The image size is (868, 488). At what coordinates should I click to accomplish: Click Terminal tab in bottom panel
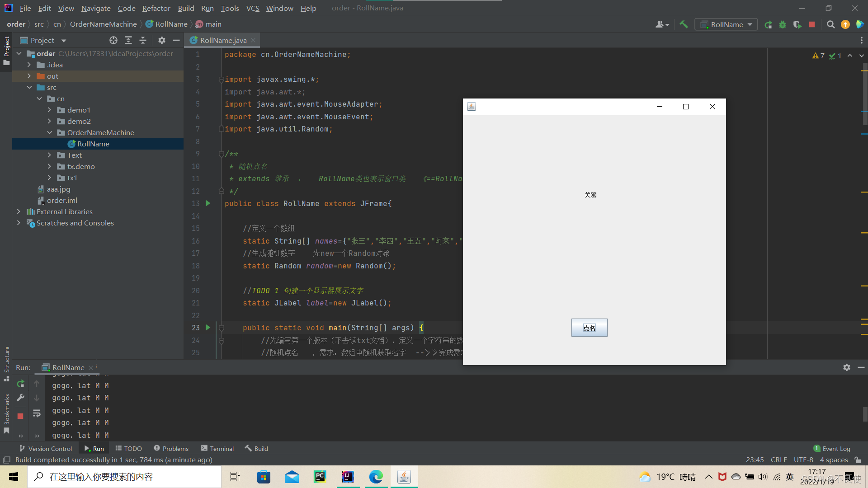click(x=219, y=448)
